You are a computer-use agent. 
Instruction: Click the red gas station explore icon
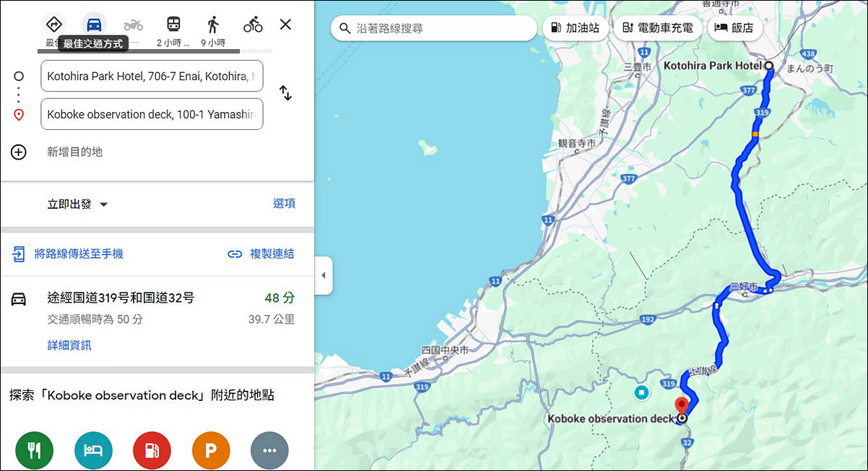coord(152,449)
